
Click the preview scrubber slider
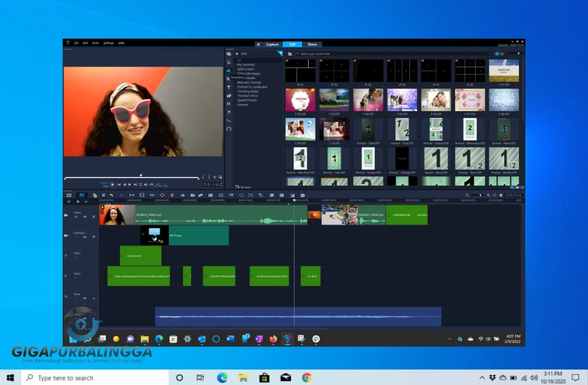(141, 176)
